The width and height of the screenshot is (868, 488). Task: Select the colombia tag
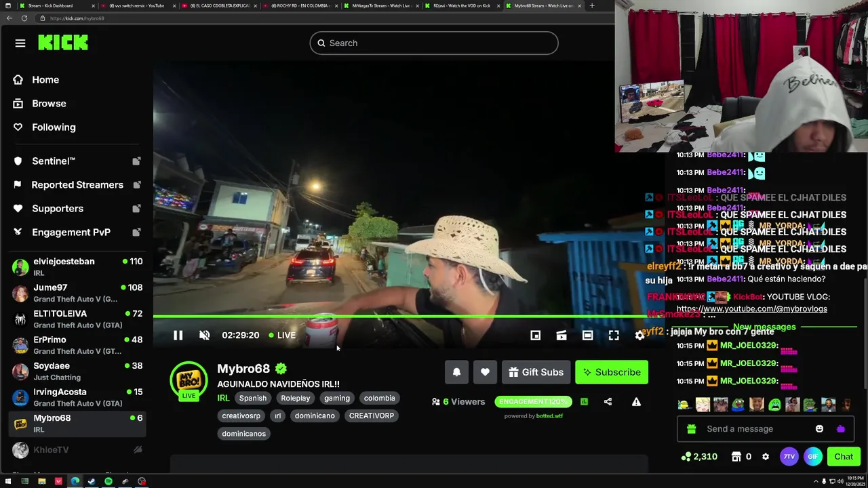pos(379,399)
